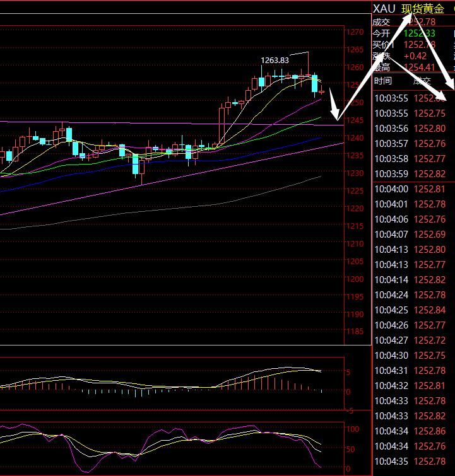Select the 10:04:00 tick row
This screenshot has width=455, height=476.
click(x=413, y=189)
